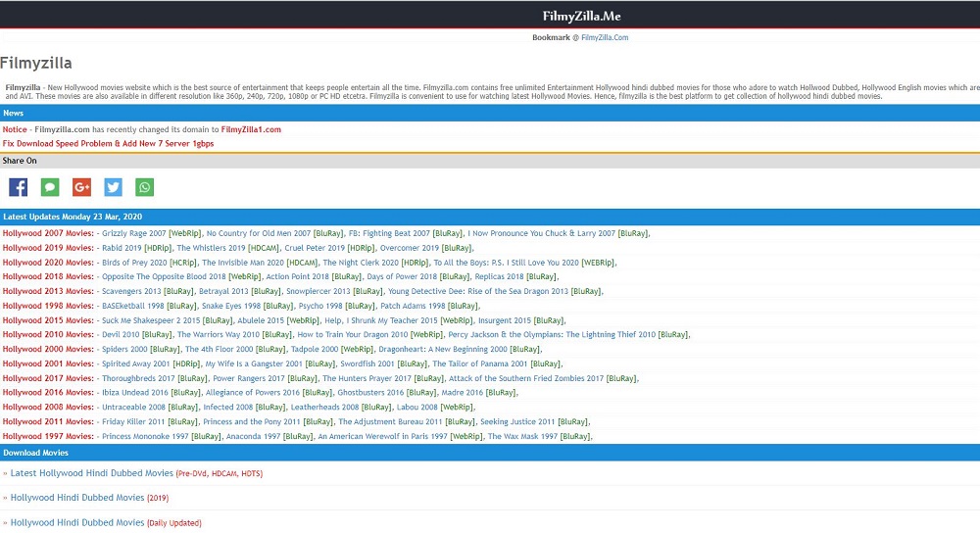This screenshot has height=533, width=980.
Task: Open Hollywood 2013 Movies category
Action: (x=48, y=292)
